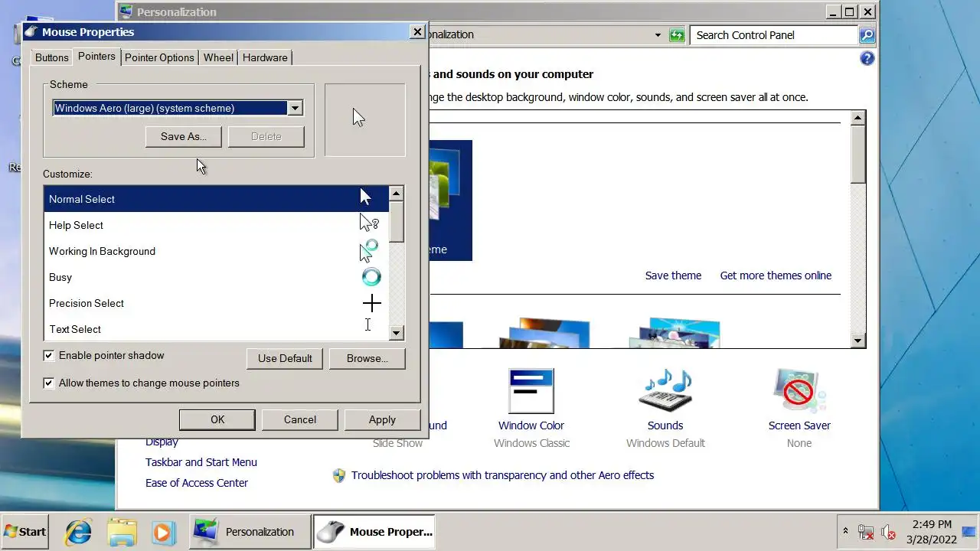Click the Screen Saver link
The height and width of the screenshot is (551, 980).
(799, 425)
